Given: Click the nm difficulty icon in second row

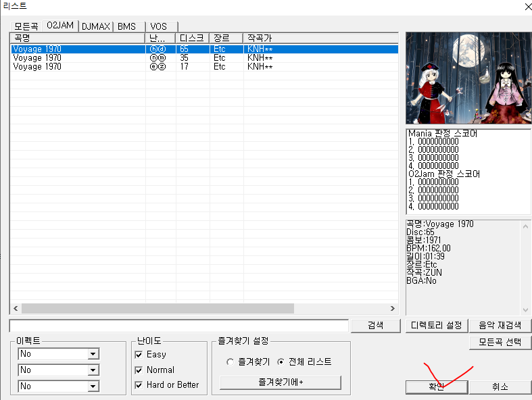Looking at the screenshot, I should [158, 58].
